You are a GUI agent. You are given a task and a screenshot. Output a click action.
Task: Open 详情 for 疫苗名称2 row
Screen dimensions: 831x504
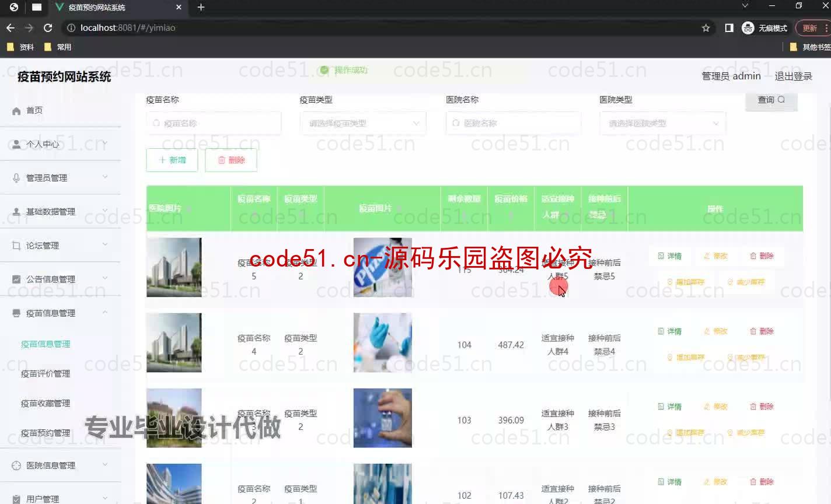pos(670,482)
